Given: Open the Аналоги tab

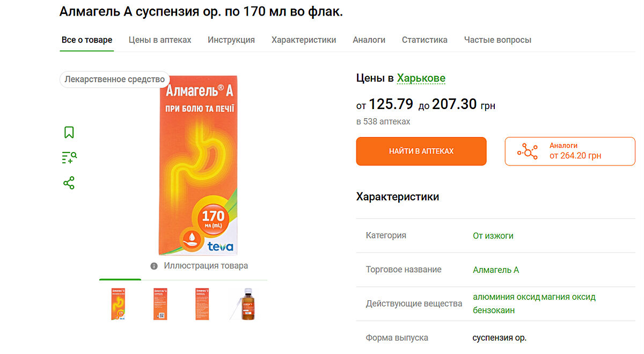Looking at the screenshot, I should coord(369,40).
